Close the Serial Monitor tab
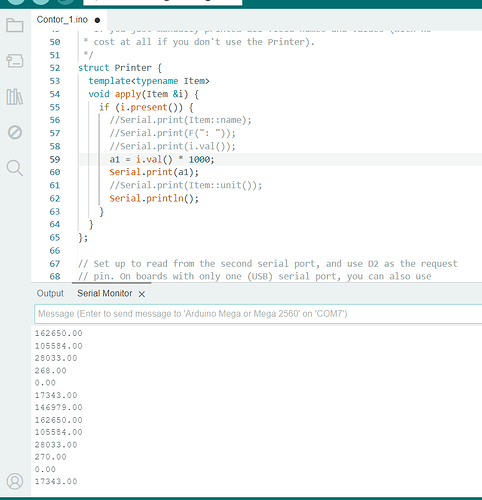This screenshot has height=500, width=482. 142,294
